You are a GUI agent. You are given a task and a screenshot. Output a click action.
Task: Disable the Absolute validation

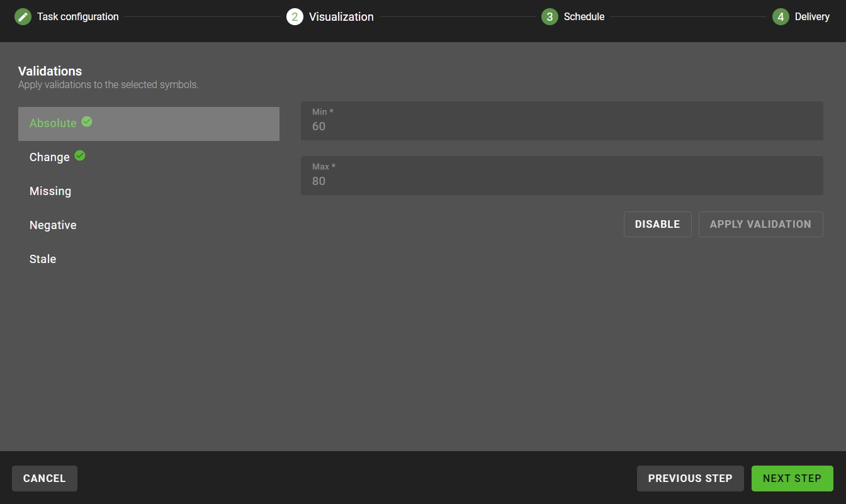657,224
